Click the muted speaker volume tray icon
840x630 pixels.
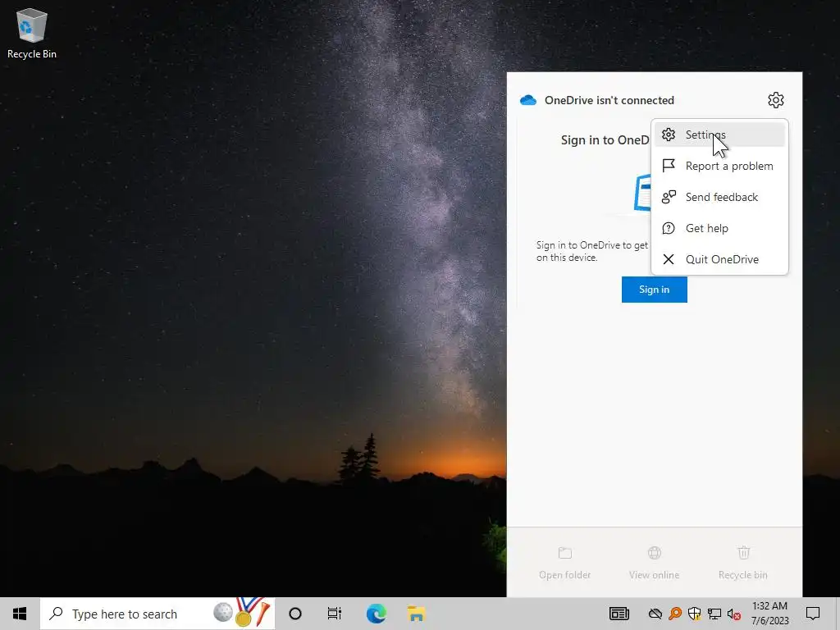pyautogui.click(x=734, y=614)
